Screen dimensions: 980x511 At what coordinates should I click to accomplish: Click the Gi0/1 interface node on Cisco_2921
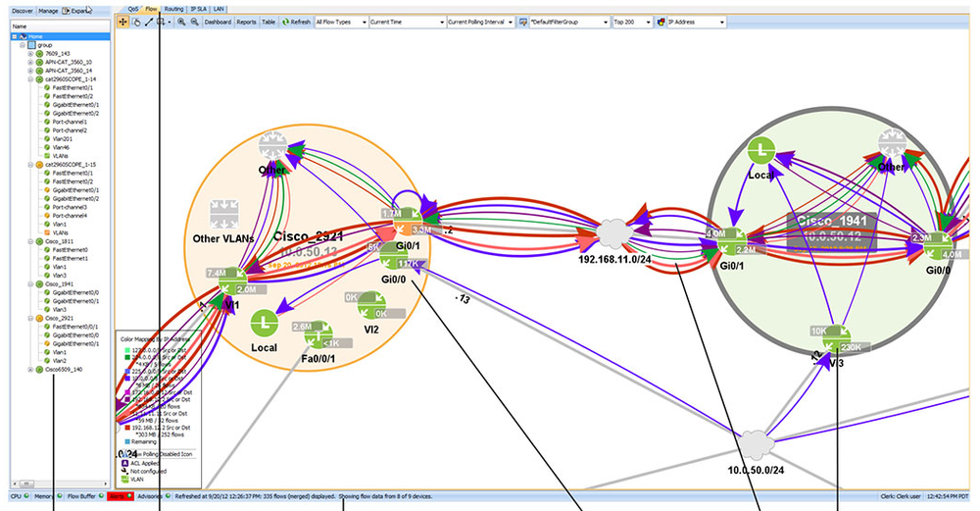(408, 222)
